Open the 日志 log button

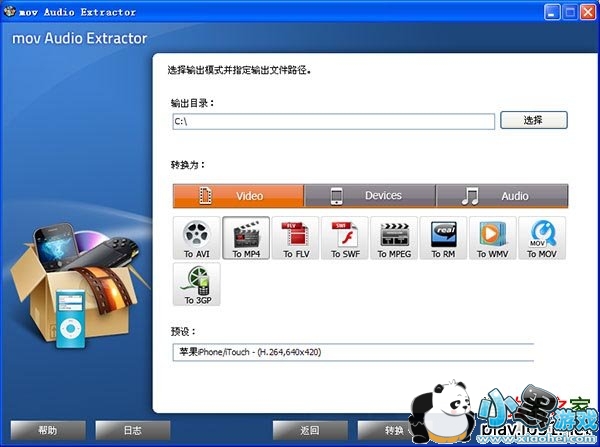coord(133,431)
